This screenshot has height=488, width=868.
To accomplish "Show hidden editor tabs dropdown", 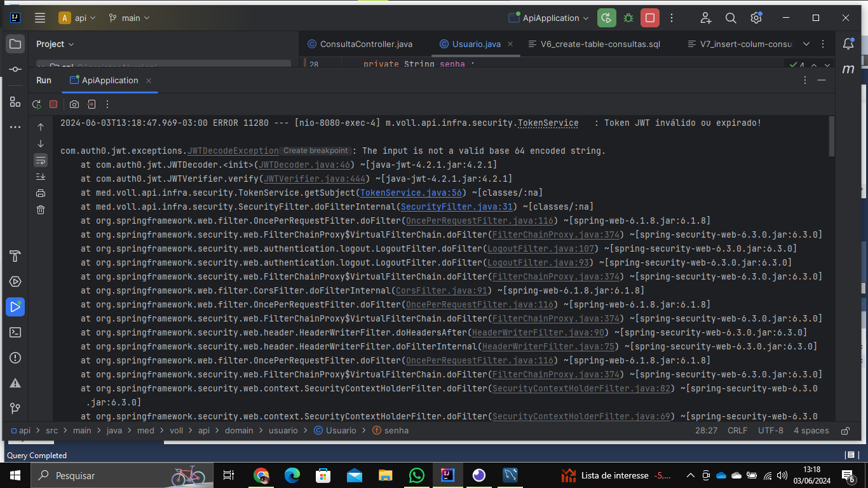I will tap(806, 44).
